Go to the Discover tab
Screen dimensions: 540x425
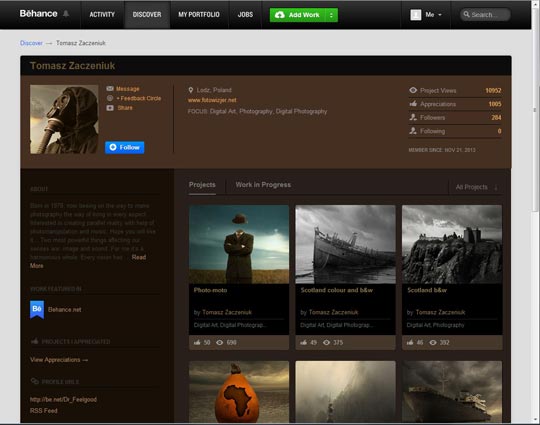coord(147,14)
